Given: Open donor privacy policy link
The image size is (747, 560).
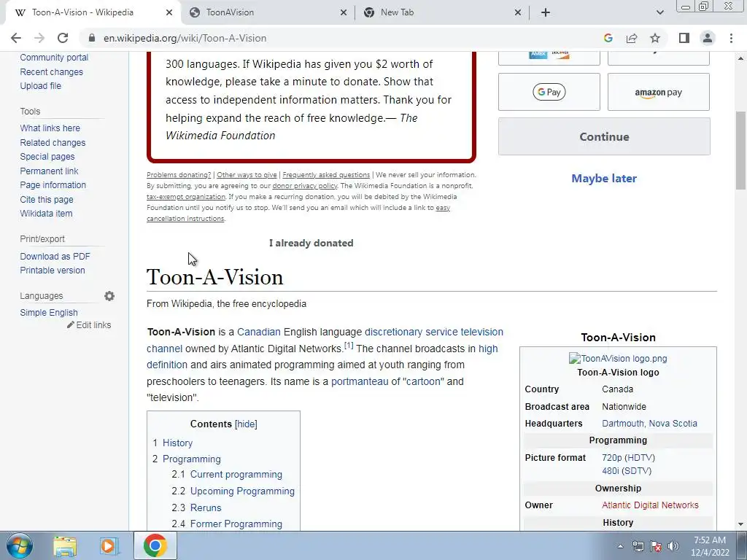Looking at the screenshot, I should (x=305, y=186).
